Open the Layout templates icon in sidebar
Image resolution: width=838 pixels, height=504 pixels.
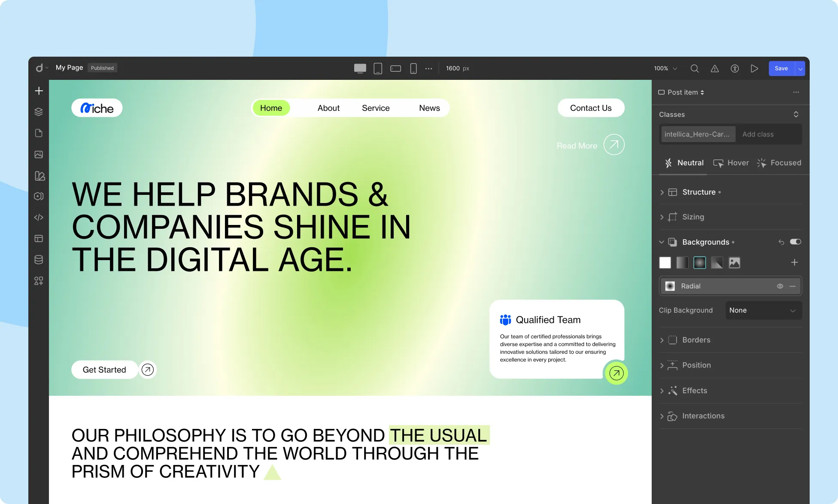[39, 239]
